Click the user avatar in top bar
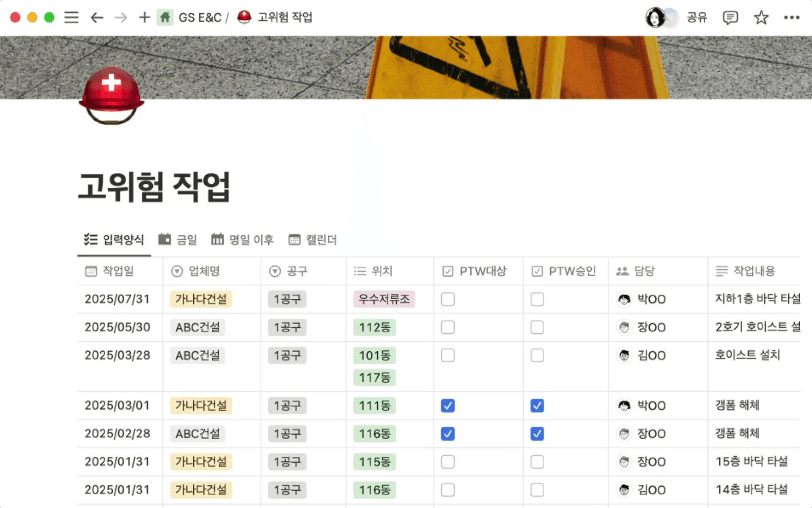 click(x=655, y=17)
